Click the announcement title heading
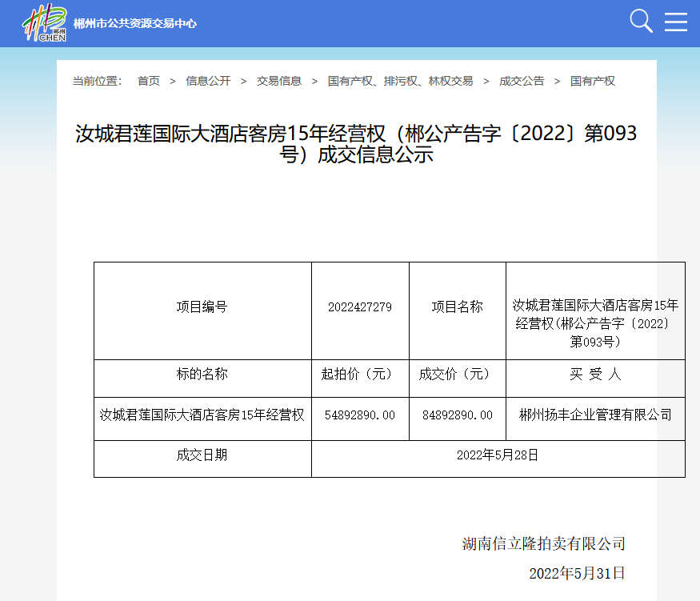Screen dimensions: 700x601 [356, 144]
